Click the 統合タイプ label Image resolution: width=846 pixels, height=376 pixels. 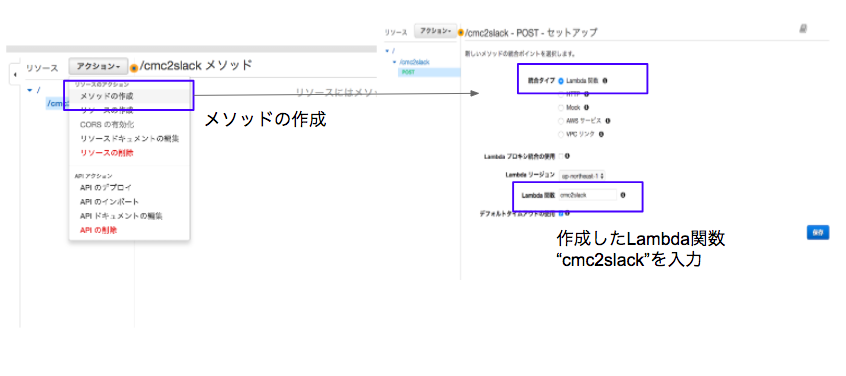(x=541, y=81)
